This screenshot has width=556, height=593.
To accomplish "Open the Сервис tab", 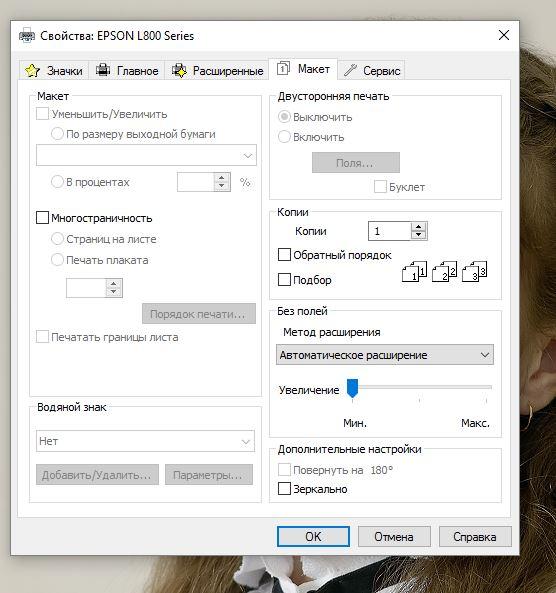I will [371, 70].
